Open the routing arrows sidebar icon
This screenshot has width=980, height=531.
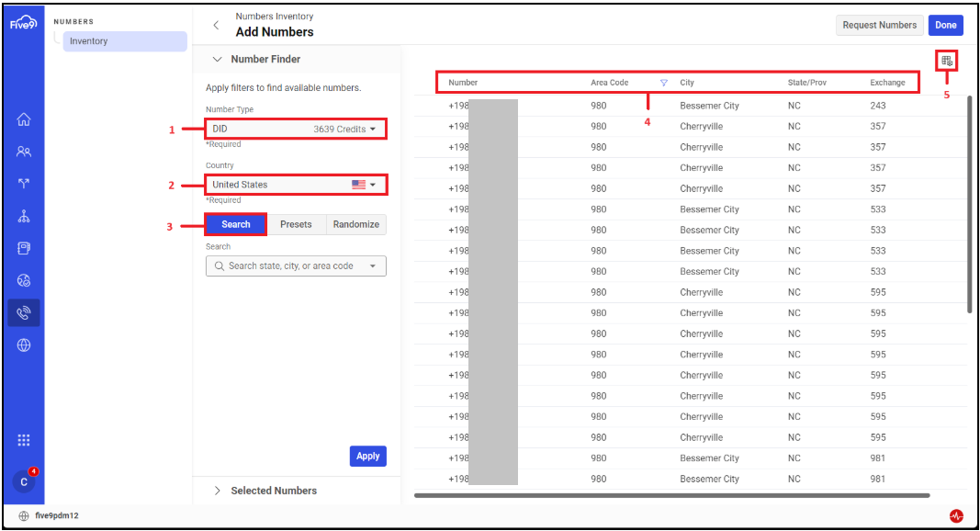pyautogui.click(x=24, y=183)
